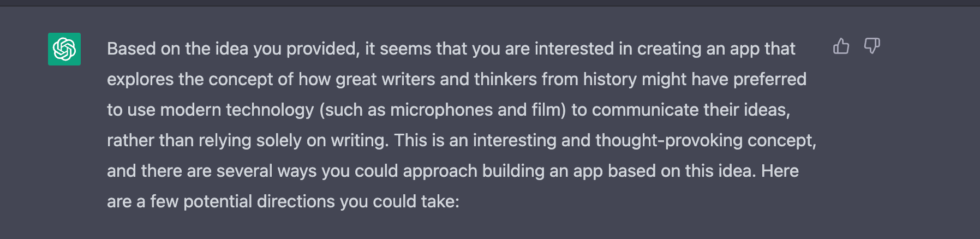Click the thumbs up icon
This screenshot has height=239, width=980.
(841, 46)
